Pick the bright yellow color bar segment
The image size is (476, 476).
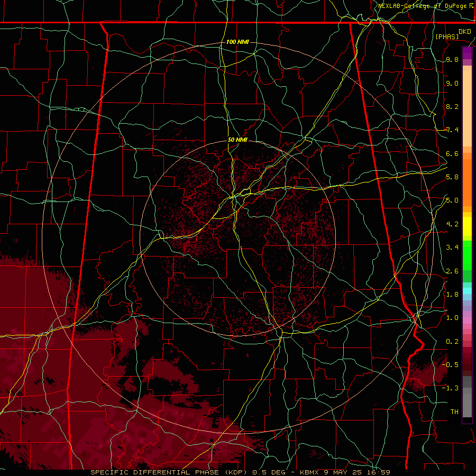click(x=467, y=226)
